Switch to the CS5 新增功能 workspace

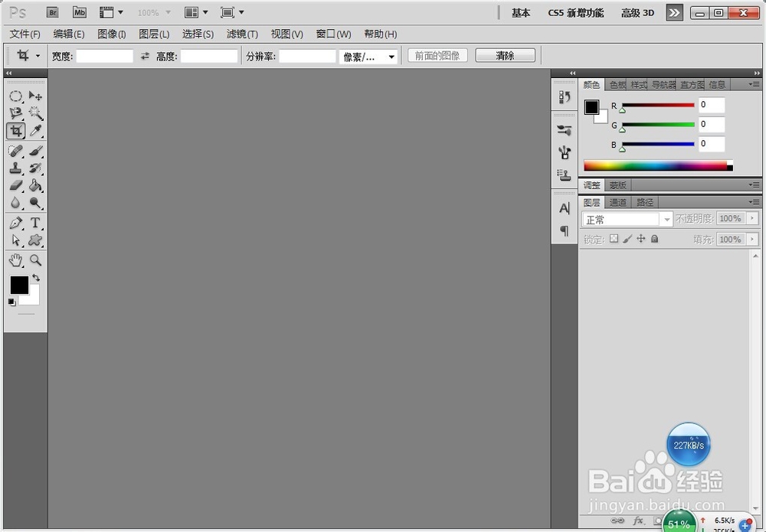click(576, 13)
